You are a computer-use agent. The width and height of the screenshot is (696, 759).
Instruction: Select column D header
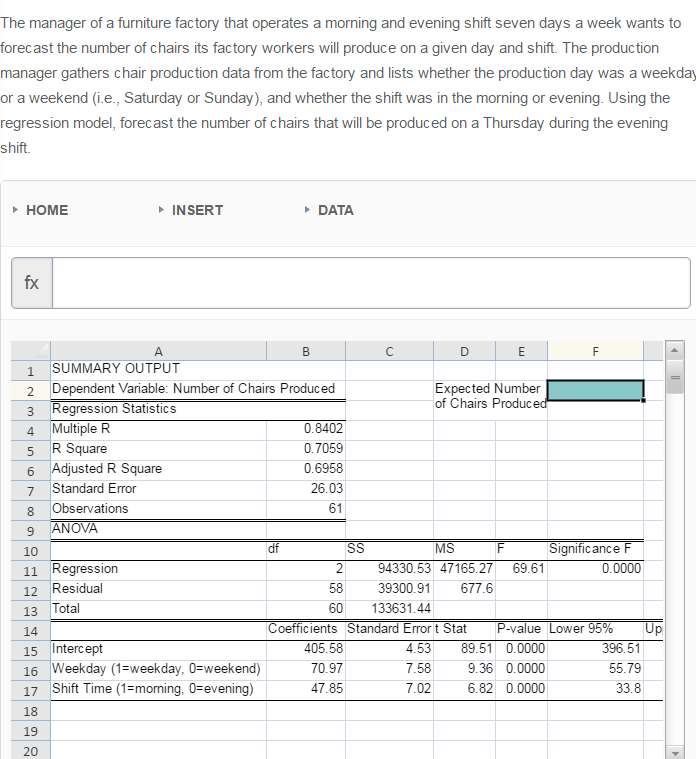(x=465, y=351)
